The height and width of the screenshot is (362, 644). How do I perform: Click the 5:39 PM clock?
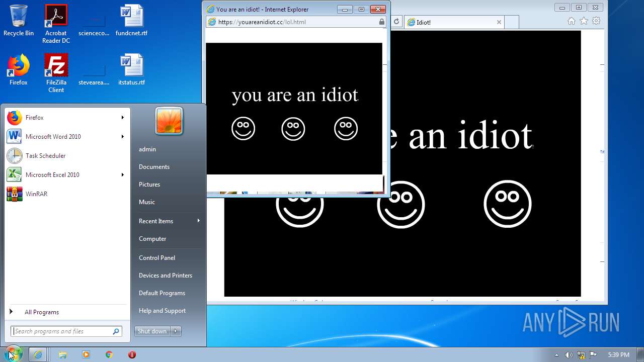click(x=618, y=355)
